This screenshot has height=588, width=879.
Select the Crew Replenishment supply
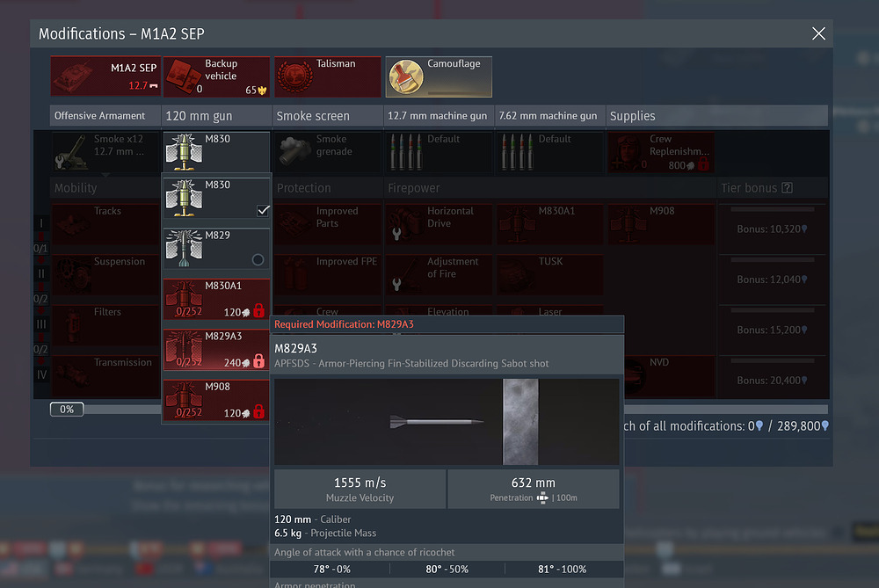(661, 152)
